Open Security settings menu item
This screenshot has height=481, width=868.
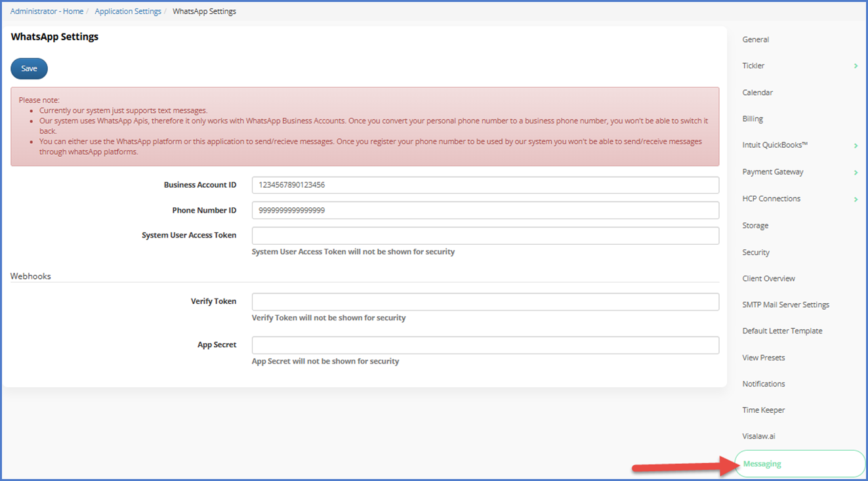click(756, 253)
